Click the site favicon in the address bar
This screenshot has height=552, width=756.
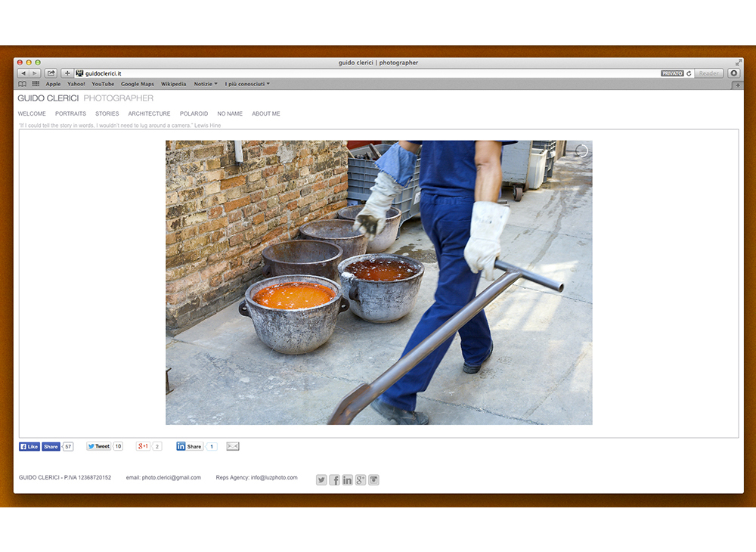(79, 73)
